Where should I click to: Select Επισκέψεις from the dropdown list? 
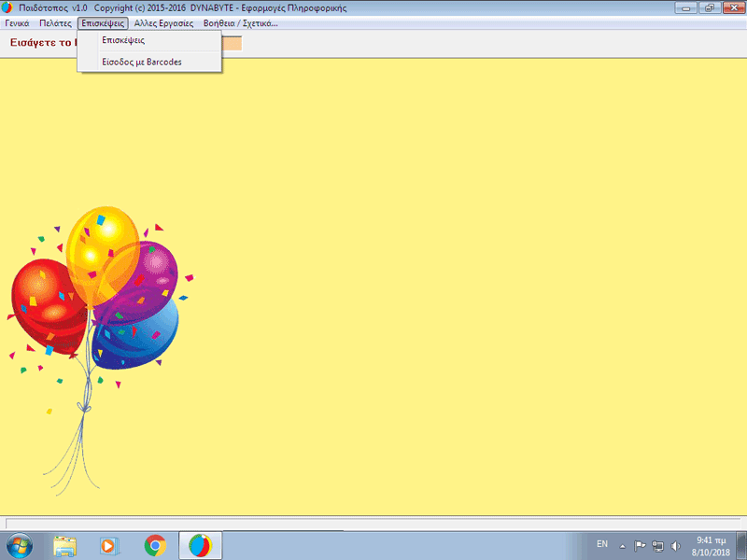pyautogui.click(x=149, y=40)
